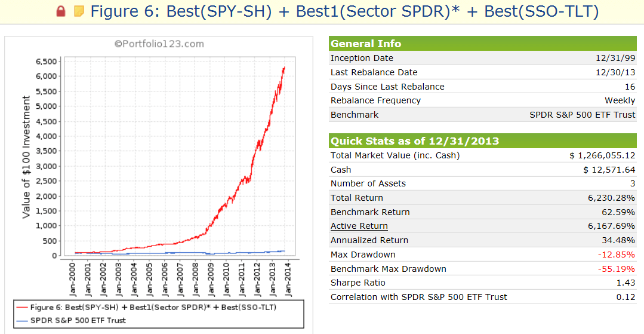The width and height of the screenshot is (644, 334).
Task: Click the Jan-2009 x-axis label
Action: coord(211,279)
